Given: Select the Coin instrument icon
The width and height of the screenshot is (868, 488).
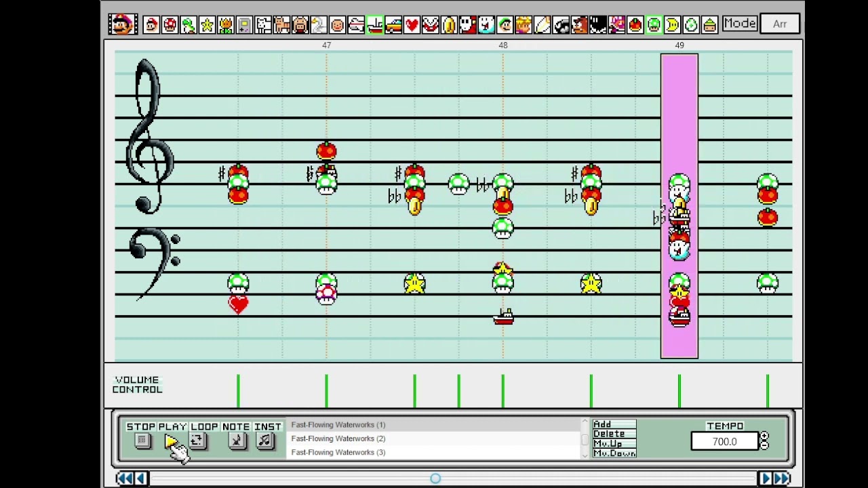Looking at the screenshot, I should click(449, 25).
